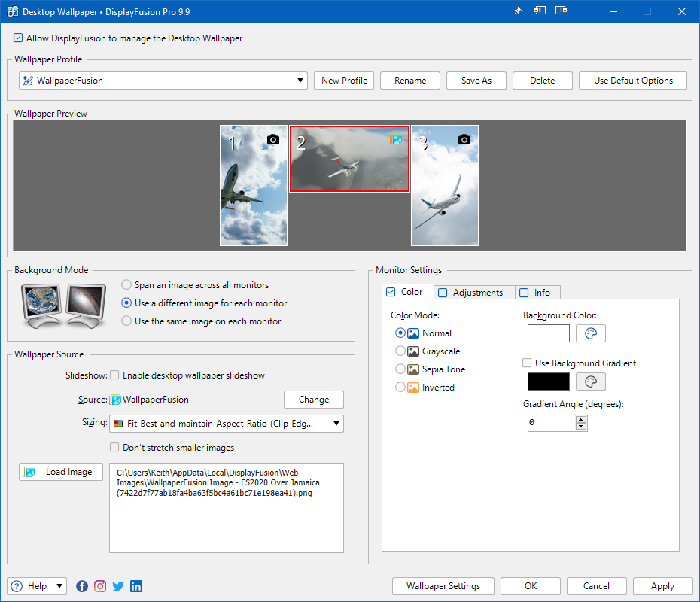The image size is (700, 602).
Task: Click the Save As button
Action: pos(476,81)
